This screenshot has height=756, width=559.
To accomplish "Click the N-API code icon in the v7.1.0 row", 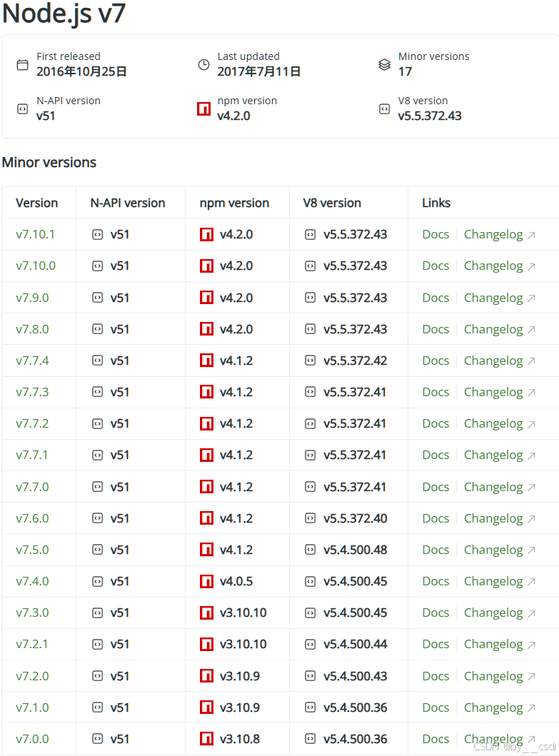I will pos(97,707).
